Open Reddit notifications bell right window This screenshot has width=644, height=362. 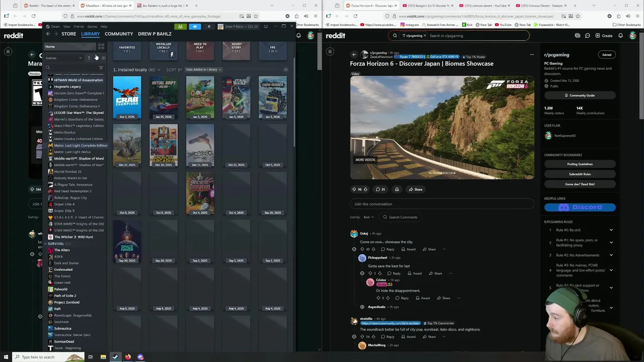coord(620,36)
